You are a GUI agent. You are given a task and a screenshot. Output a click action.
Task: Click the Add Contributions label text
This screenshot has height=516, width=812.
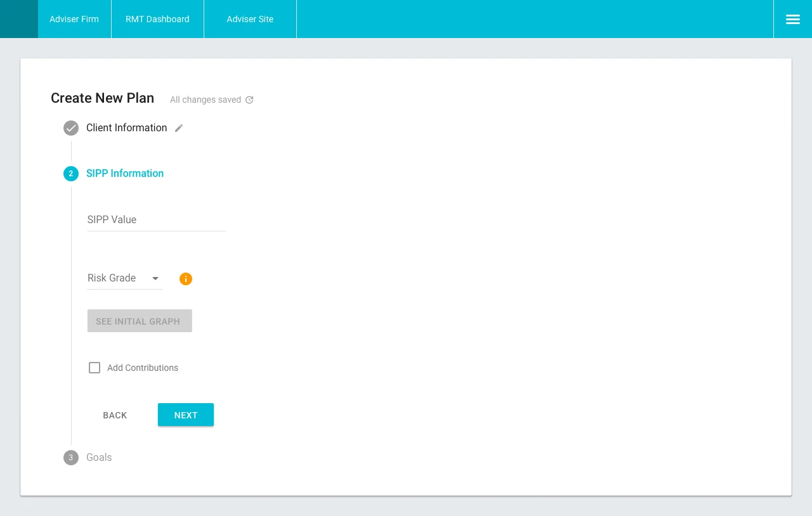pyautogui.click(x=143, y=368)
